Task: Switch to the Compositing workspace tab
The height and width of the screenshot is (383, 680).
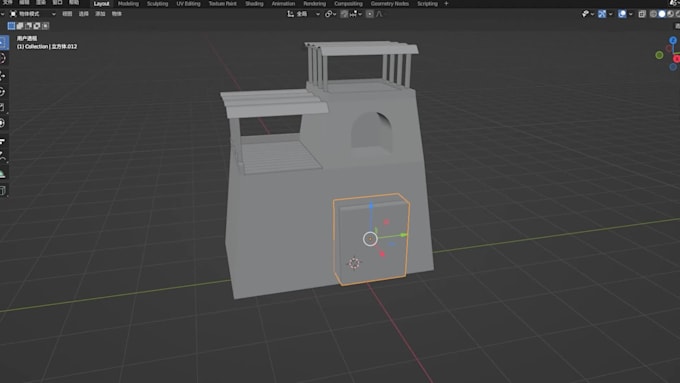Action: 348,3
